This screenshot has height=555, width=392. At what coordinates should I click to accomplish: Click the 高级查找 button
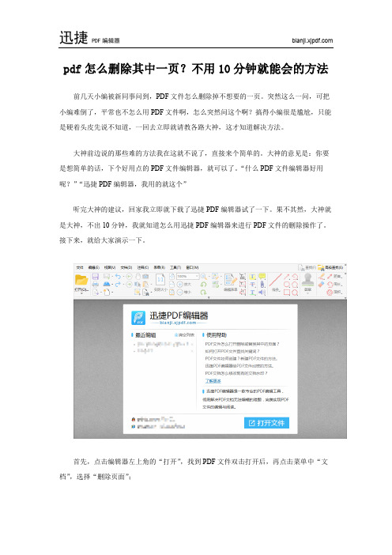[330, 267]
